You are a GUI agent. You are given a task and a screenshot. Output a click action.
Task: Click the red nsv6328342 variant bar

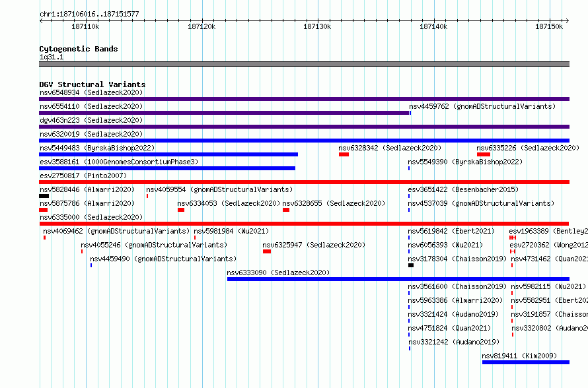[344, 154]
